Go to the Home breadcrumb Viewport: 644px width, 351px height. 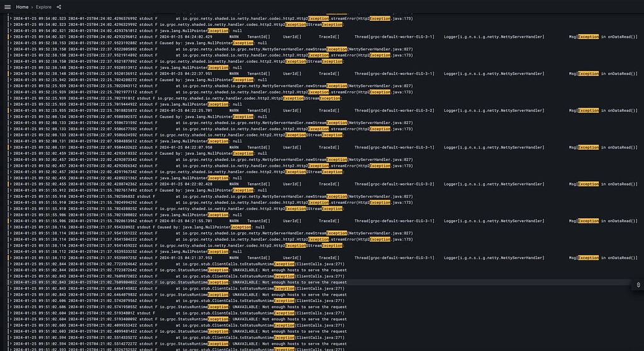click(22, 7)
